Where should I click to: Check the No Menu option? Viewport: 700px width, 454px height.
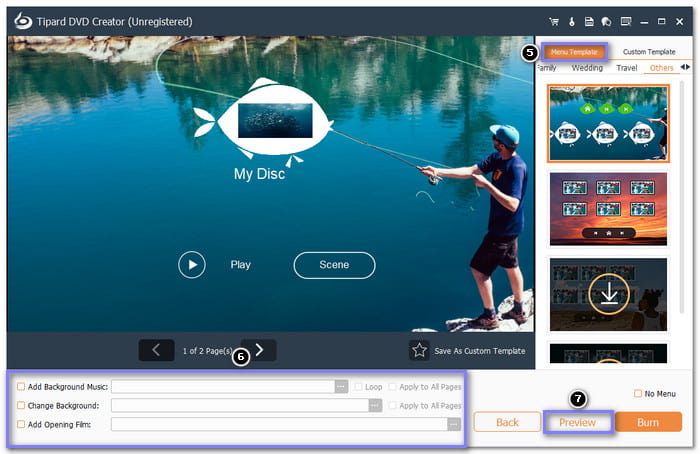(638, 393)
